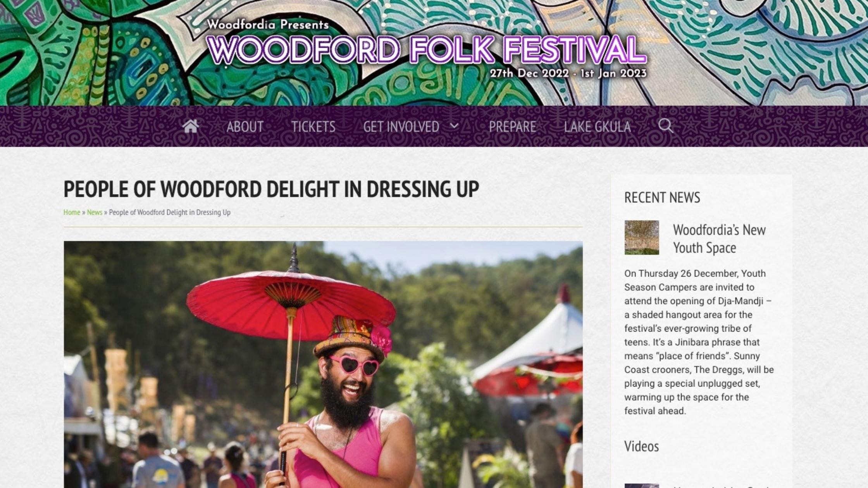The image size is (868, 488).
Task: Click the festival dates in banner
Action: click(568, 73)
